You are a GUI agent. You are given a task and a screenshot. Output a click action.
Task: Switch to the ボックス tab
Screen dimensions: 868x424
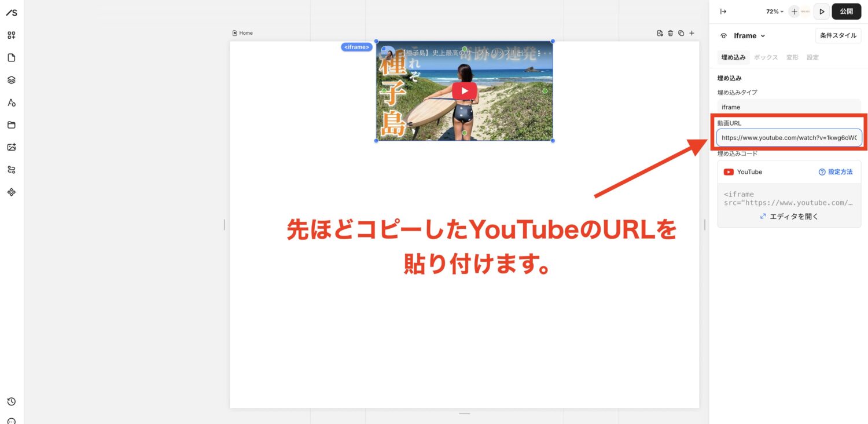point(766,57)
